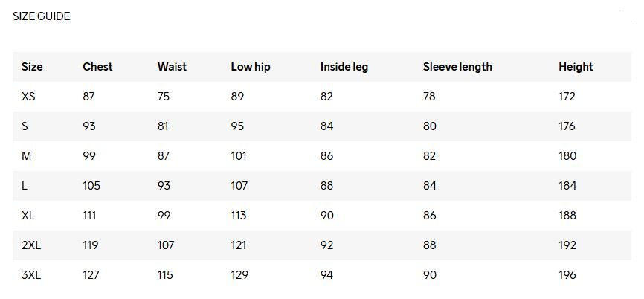The height and width of the screenshot is (299, 644).
Task: Select the L size row label
Action: point(25,186)
